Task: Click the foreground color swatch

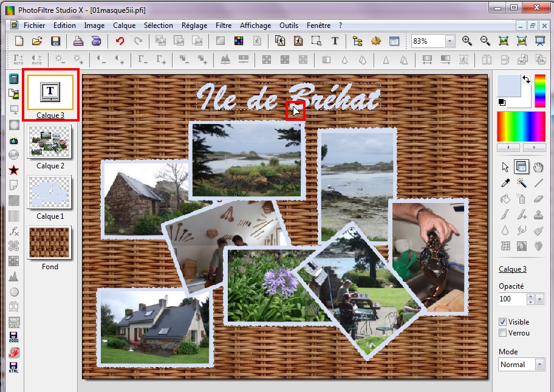Action: [x=509, y=86]
